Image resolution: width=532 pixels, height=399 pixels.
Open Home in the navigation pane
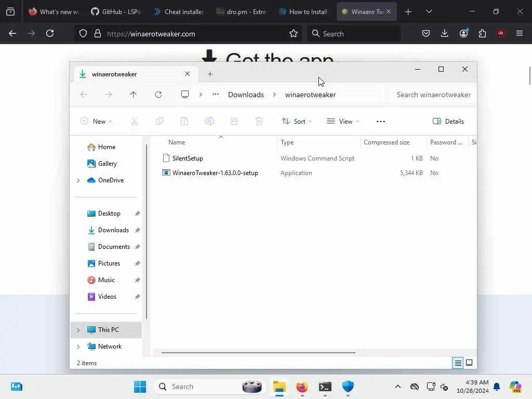point(107,147)
